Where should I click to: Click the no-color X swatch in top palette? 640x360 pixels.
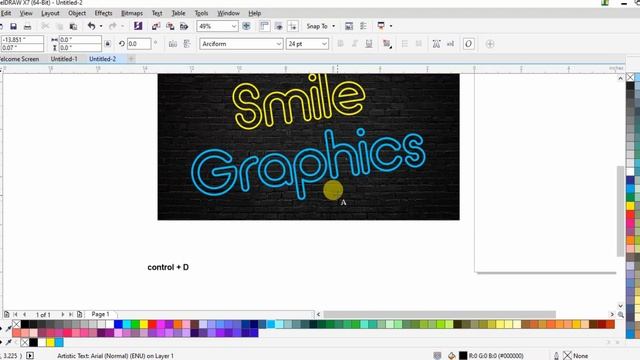pyautogui.click(x=16, y=324)
